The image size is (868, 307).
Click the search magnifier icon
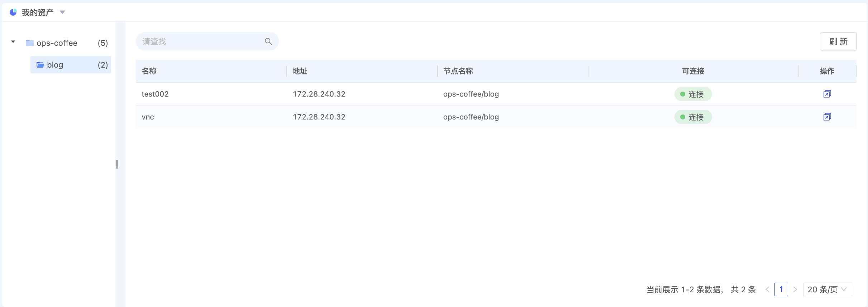pos(268,42)
